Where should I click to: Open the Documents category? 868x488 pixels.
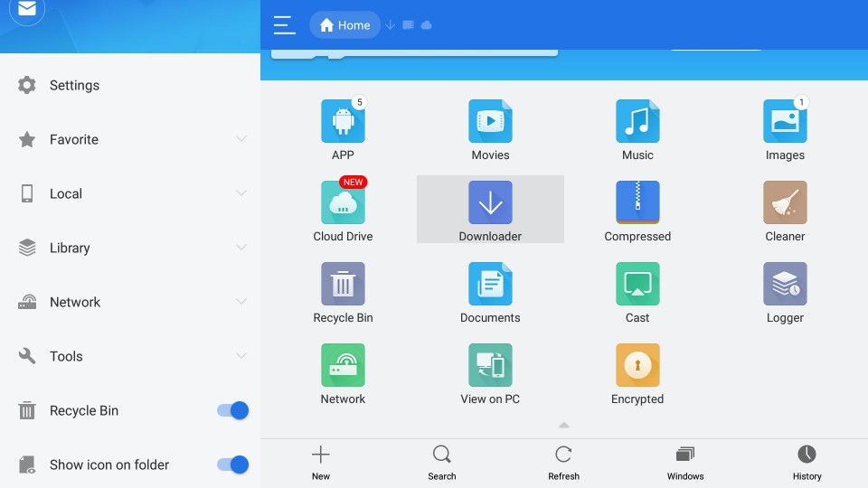click(x=490, y=284)
